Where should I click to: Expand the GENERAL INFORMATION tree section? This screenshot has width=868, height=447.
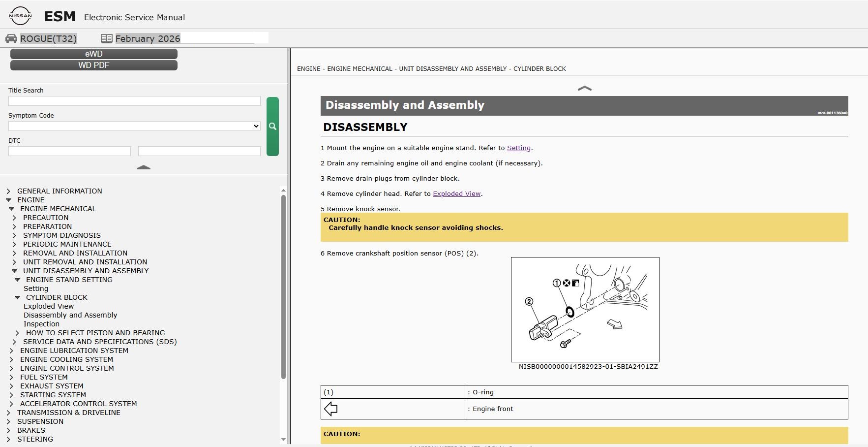tap(8, 191)
